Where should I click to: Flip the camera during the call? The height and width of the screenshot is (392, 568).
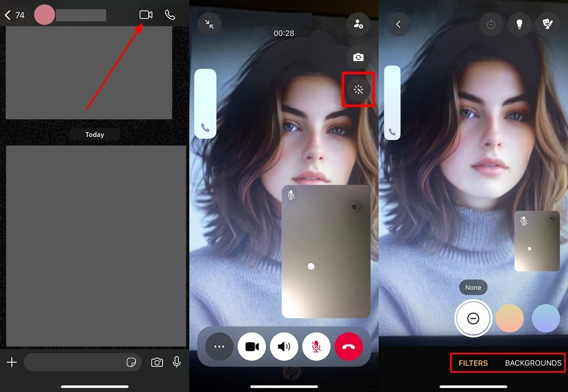click(358, 57)
